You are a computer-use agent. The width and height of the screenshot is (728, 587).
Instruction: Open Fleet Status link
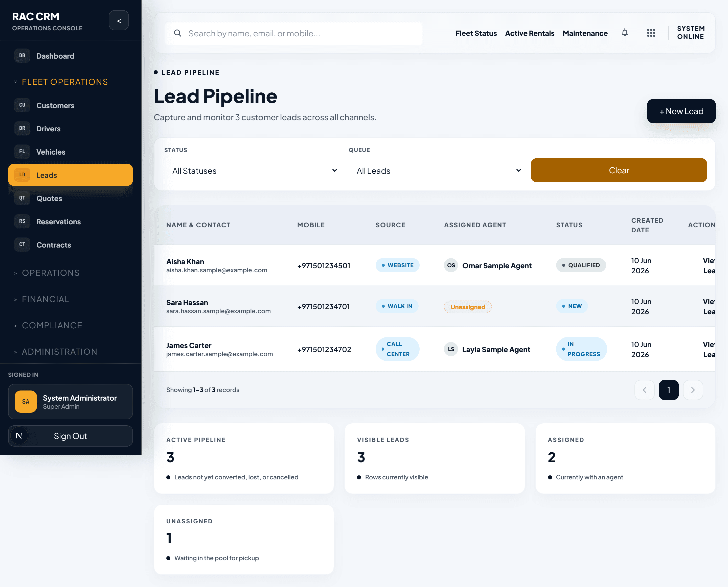pyautogui.click(x=476, y=33)
